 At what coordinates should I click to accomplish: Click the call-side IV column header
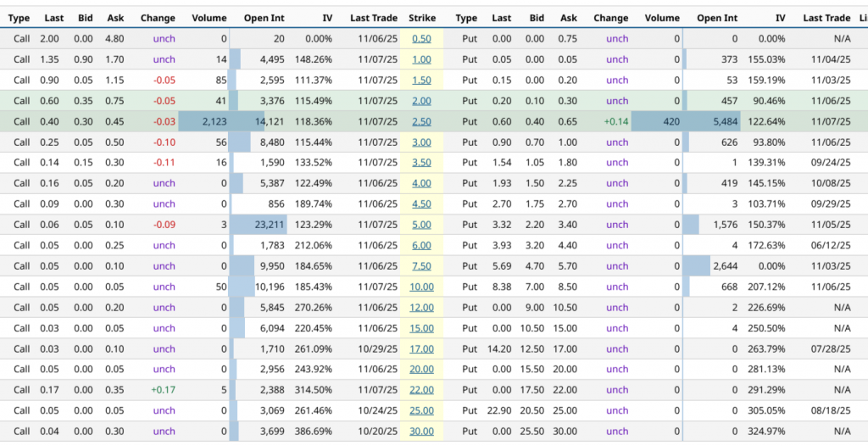click(327, 18)
